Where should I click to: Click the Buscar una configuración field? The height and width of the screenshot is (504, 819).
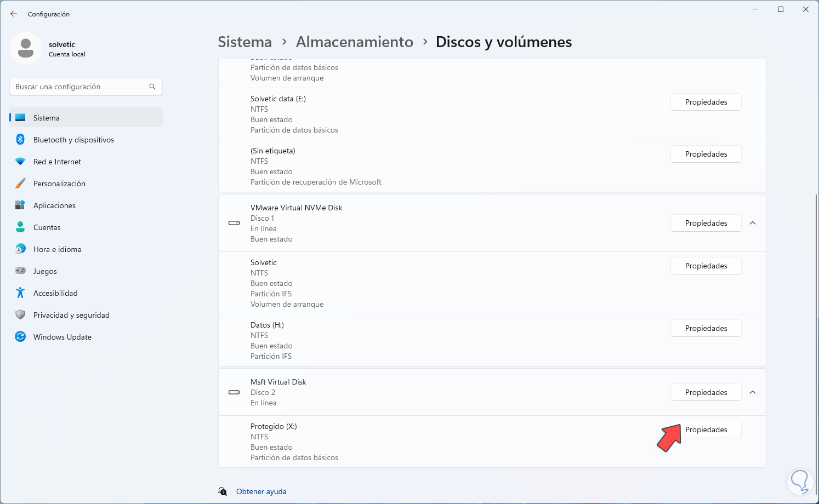click(x=79, y=87)
